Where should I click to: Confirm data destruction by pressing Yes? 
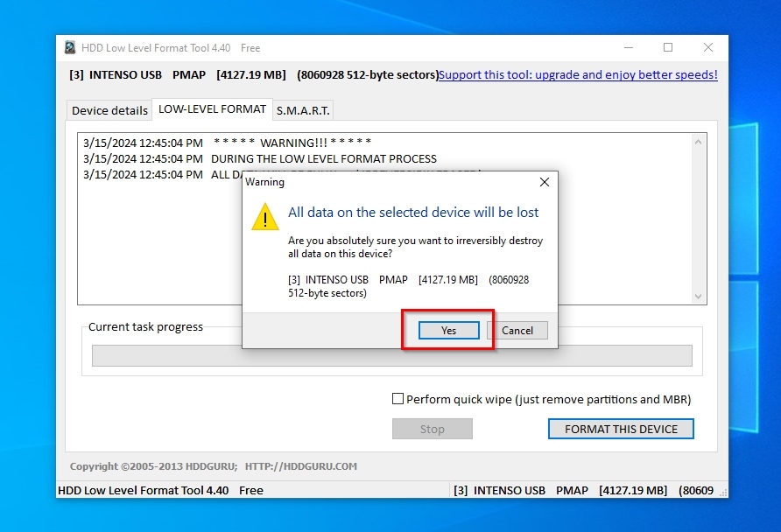point(448,330)
